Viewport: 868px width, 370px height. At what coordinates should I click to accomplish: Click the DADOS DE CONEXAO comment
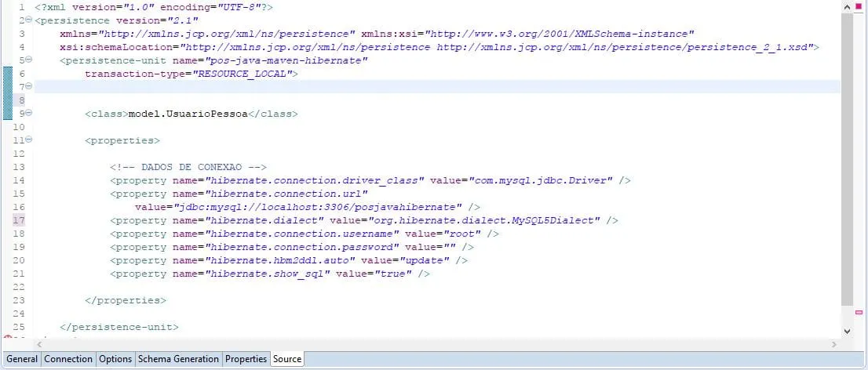pos(188,166)
